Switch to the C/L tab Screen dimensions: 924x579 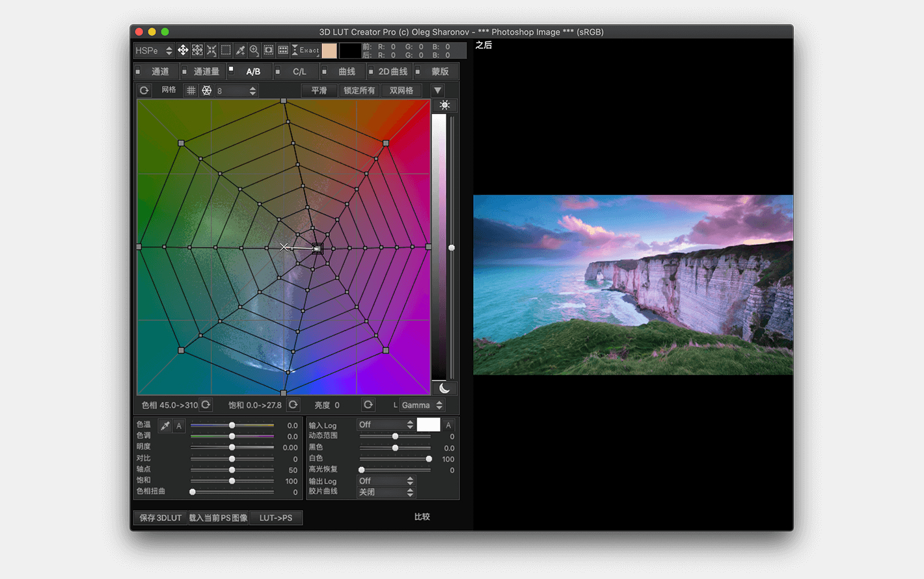(299, 72)
